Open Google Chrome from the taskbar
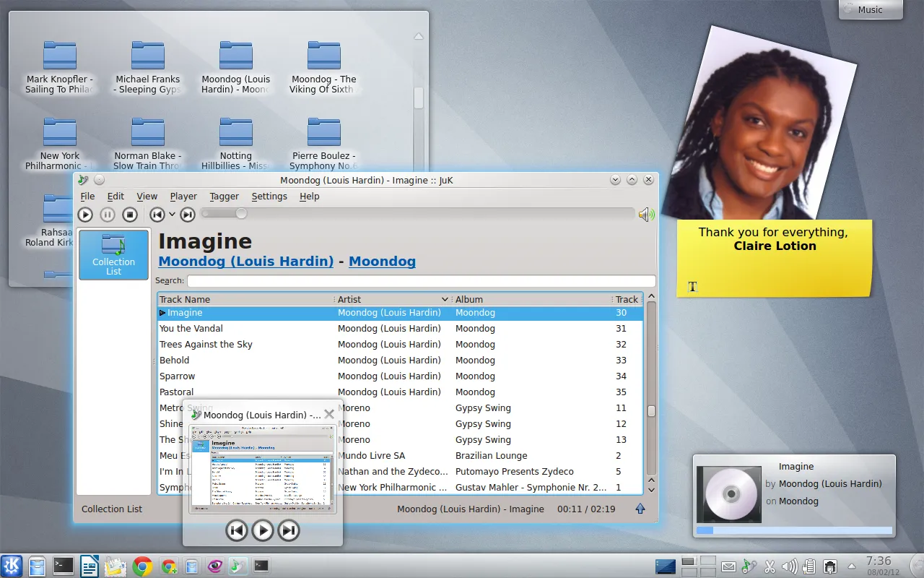 (142, 566)
